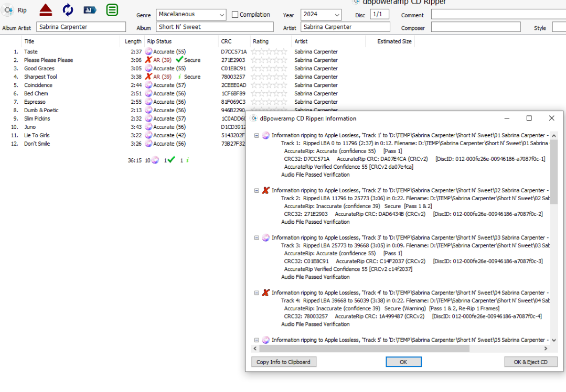Click Accurate disc icon for Juno

point(148,127)
